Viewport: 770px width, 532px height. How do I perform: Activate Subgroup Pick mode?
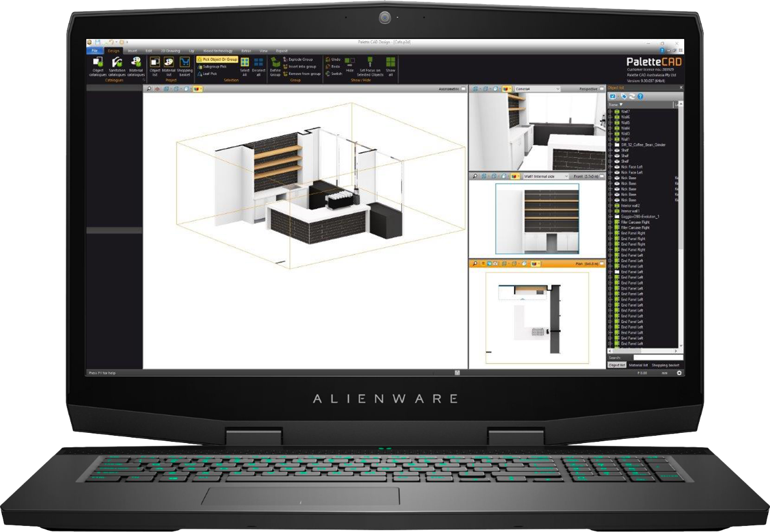coord(212,66)
